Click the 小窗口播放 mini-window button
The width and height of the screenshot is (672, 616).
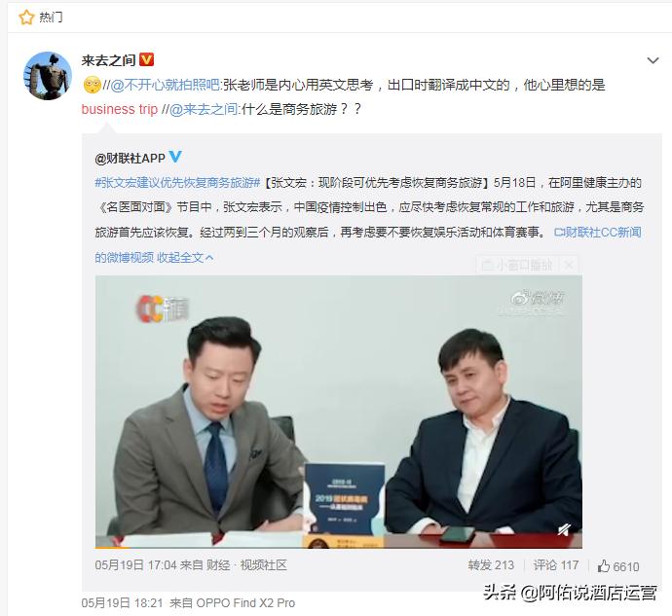point(517,265)
